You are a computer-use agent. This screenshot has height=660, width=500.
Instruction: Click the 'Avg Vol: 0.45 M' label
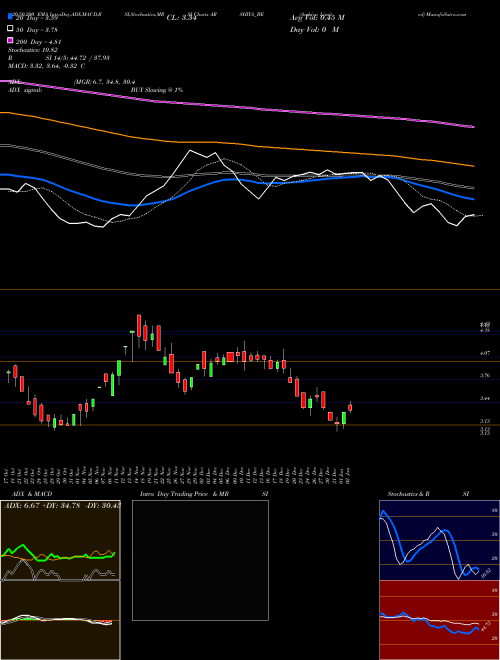pos(317,18)
